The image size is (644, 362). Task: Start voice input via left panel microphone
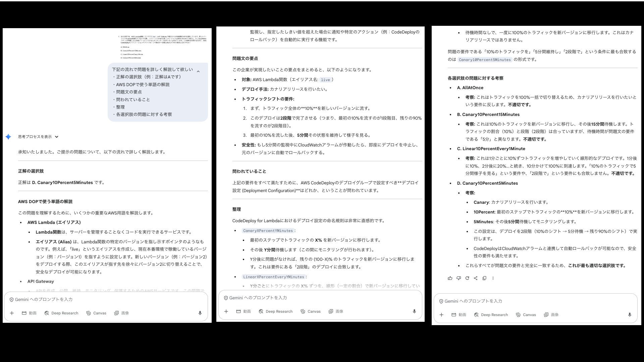(x=200, y=313)
